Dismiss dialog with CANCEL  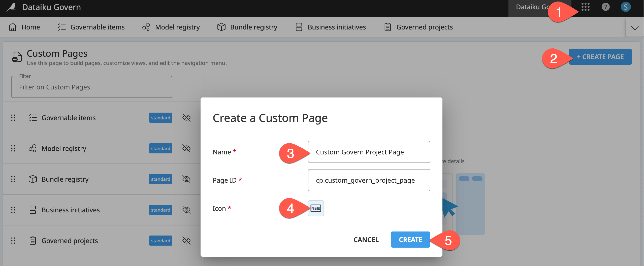click(x=366, y=240)
